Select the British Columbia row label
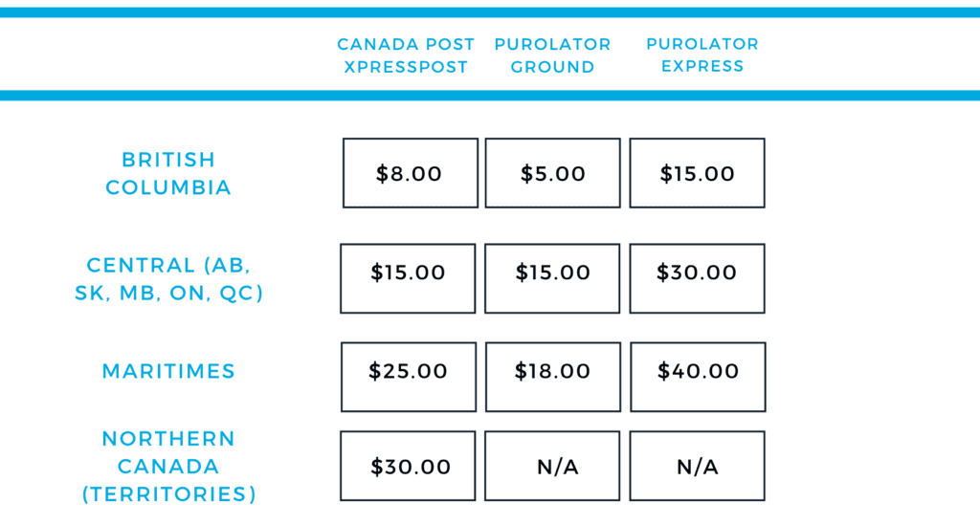Image resolution: width=980 pixels, height=525 pixels. 168,173
